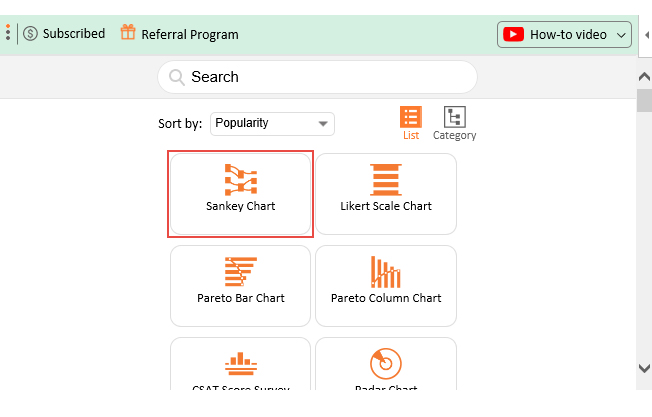This screenshot has width=652, height=417.
Task: Switch to List view
Action: (410, 122)
